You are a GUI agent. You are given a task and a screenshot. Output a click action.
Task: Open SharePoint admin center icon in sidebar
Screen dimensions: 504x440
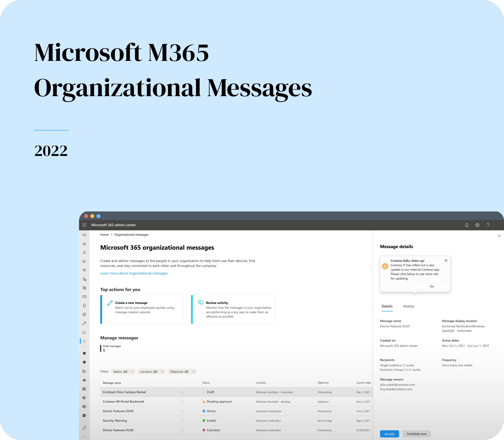84,398
